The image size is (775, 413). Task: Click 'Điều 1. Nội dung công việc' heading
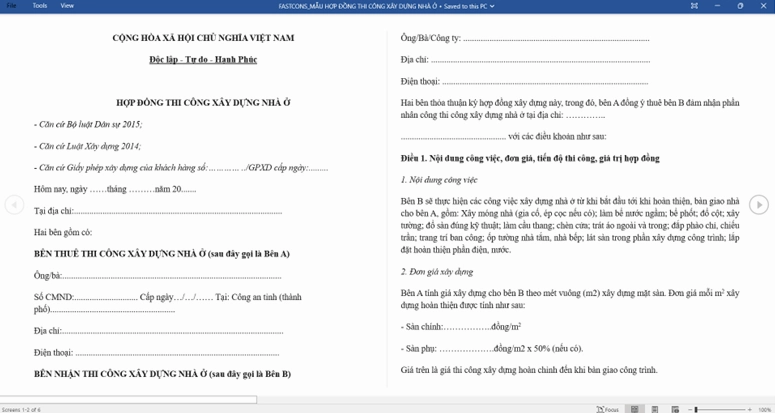pos(530,159)
